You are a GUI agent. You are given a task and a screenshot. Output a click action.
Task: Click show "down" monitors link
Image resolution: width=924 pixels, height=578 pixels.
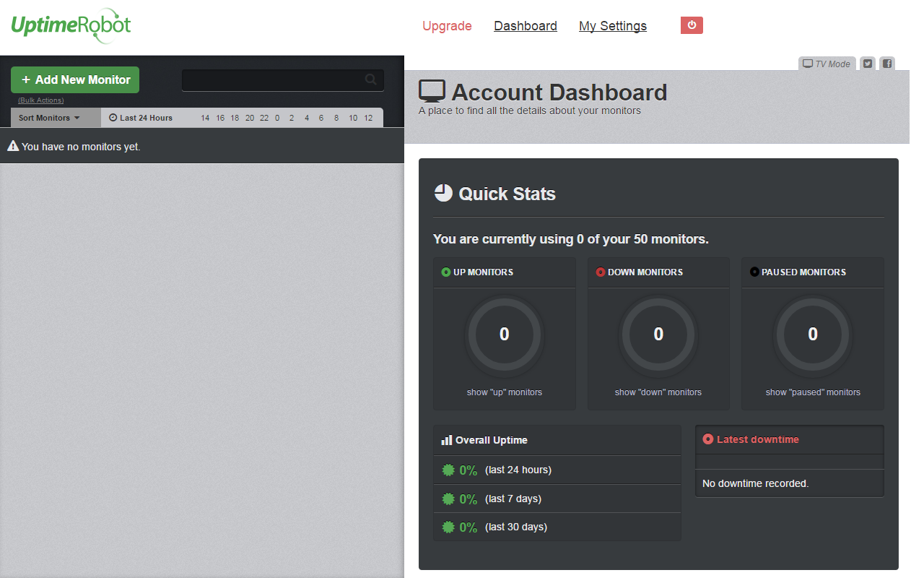tap(658, 392)
